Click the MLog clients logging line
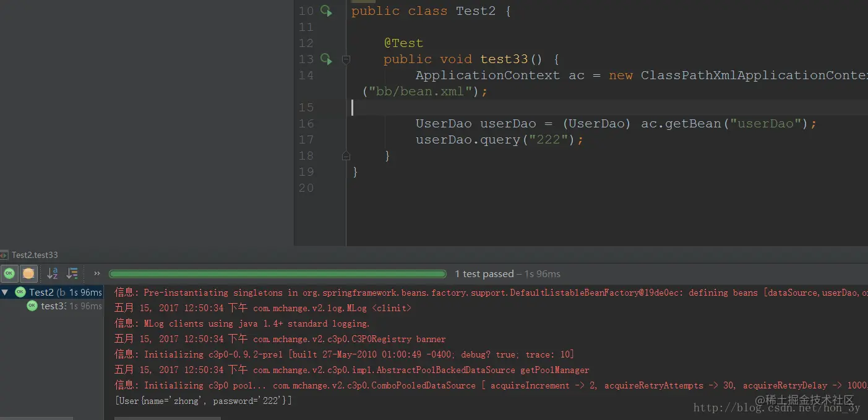Screen dimensions: 868x420 pos(242,324)
